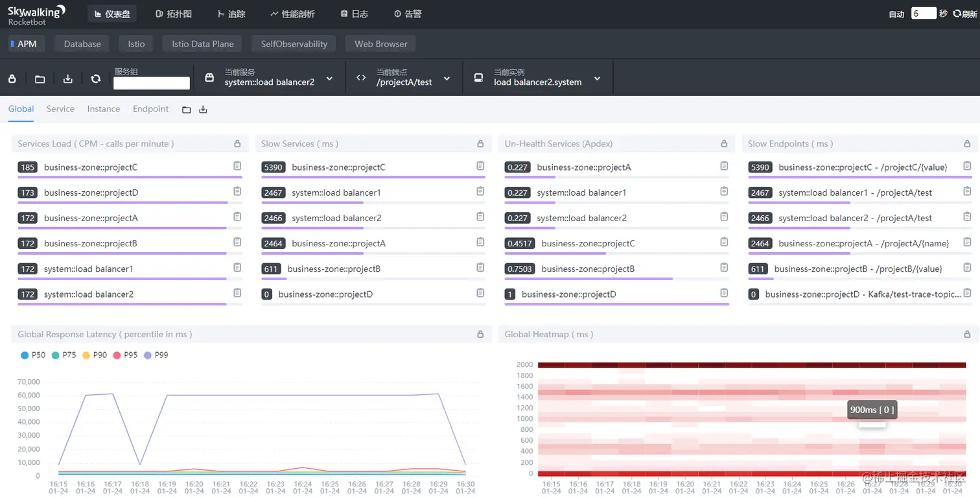Click the lock icon on the Global Response Latency panel
The image size is (980, 498).
[x=480, y=335]
